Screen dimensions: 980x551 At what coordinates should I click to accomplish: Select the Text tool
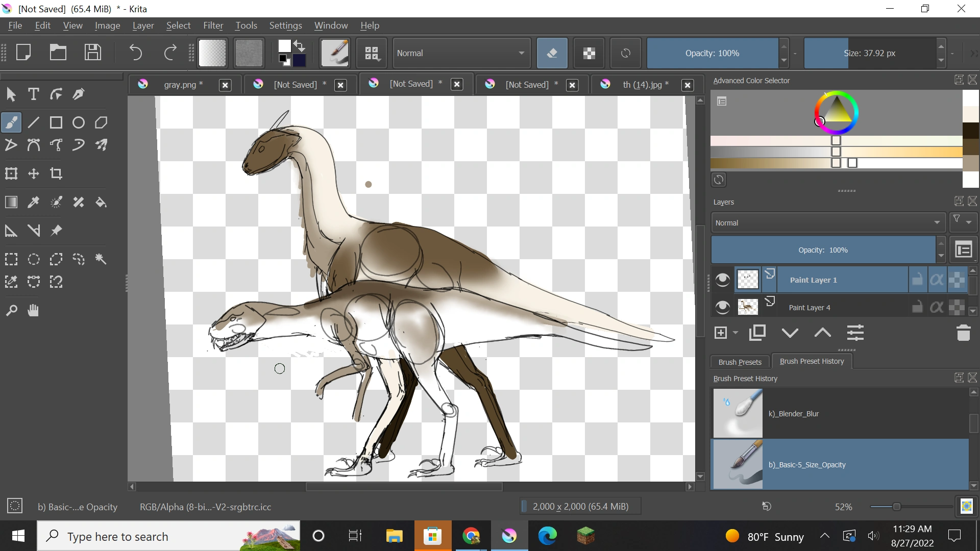(x=34, y=94)
